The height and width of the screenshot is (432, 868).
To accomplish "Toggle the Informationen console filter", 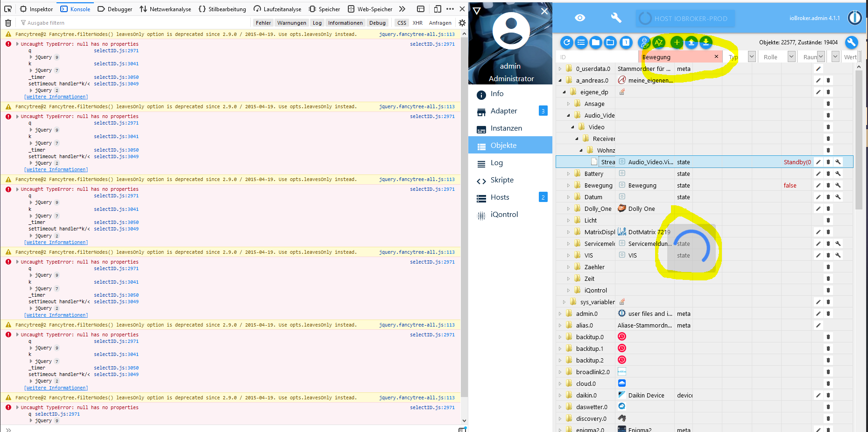I will [x=345, y=22].
